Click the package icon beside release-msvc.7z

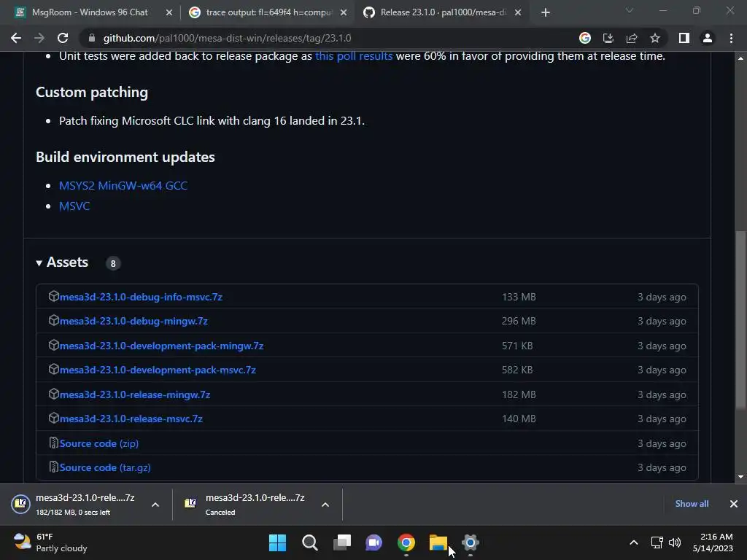click(53, 418)
